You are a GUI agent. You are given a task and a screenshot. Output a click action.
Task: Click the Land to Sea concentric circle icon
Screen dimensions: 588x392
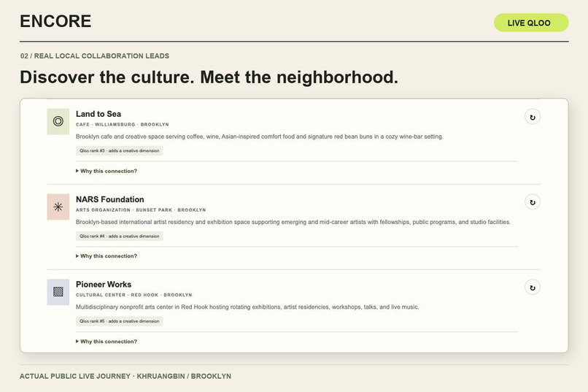tap(58, 121)
